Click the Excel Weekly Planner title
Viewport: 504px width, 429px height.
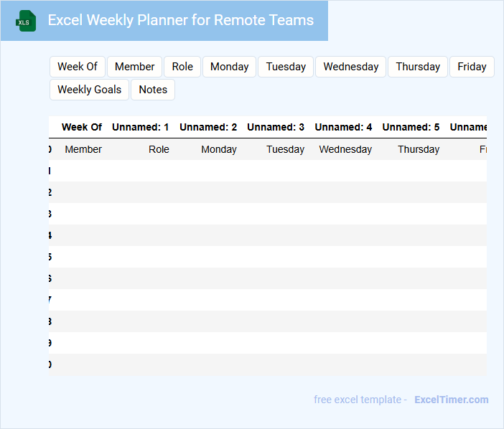click(181, 20)
